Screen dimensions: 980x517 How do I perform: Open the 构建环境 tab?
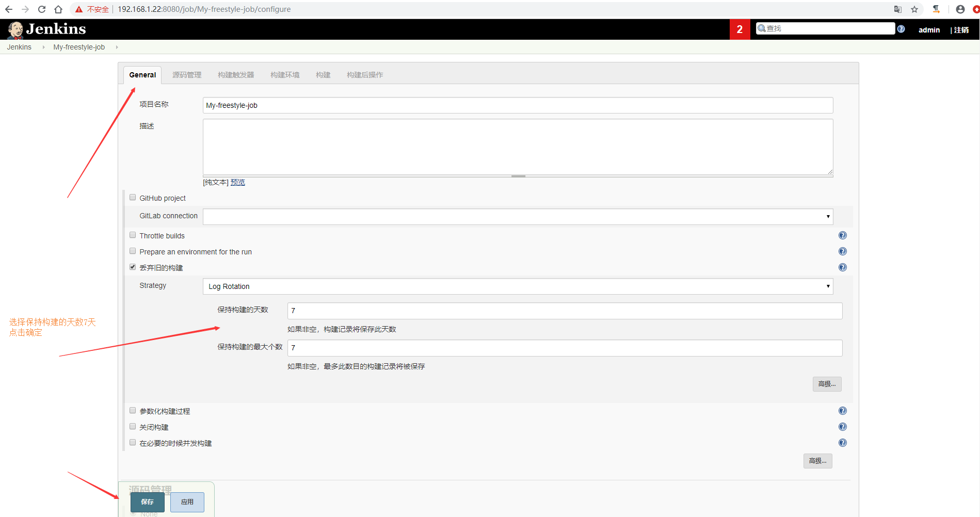coord(285,75)
